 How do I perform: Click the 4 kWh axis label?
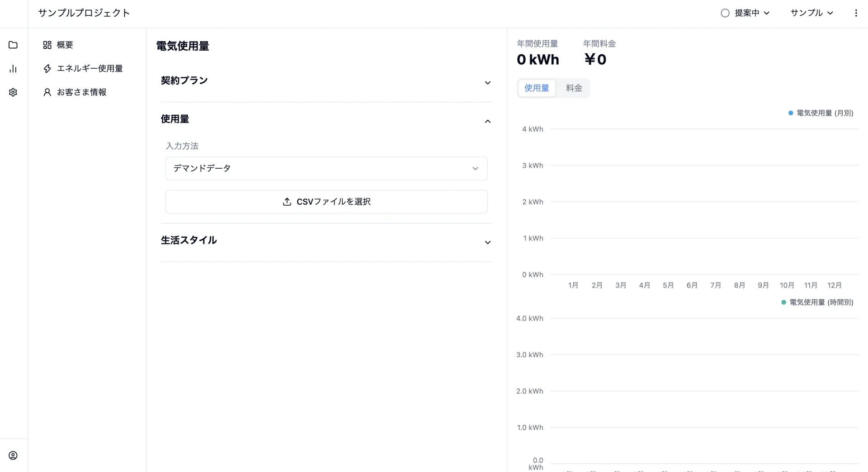coord(533,129)
